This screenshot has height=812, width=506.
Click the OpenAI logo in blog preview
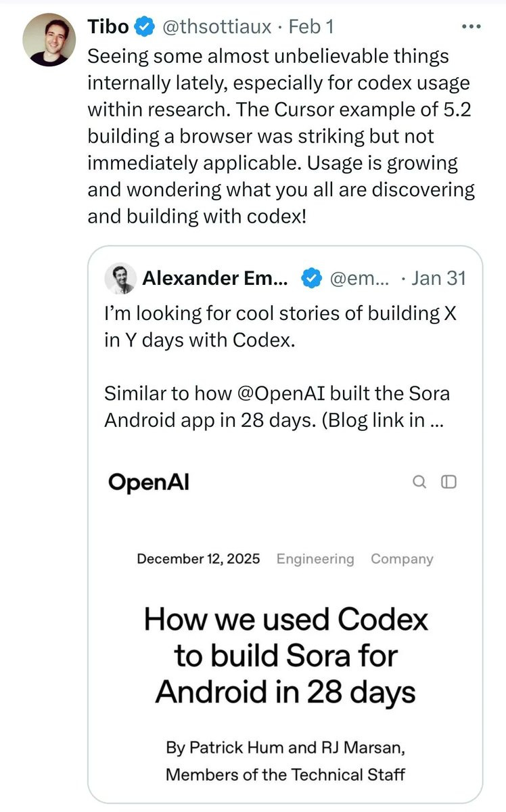tap(149, 482)
